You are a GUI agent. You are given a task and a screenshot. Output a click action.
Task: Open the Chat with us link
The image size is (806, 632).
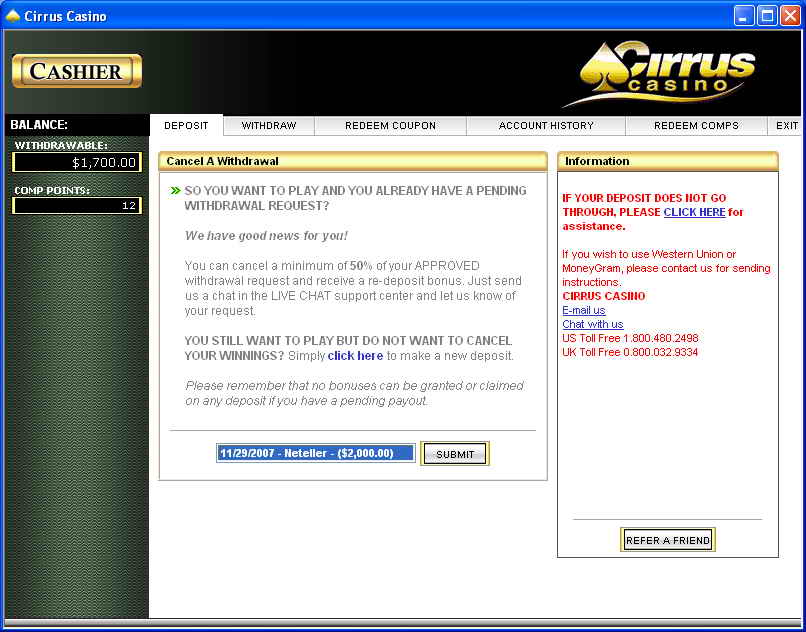coord(593,324)
